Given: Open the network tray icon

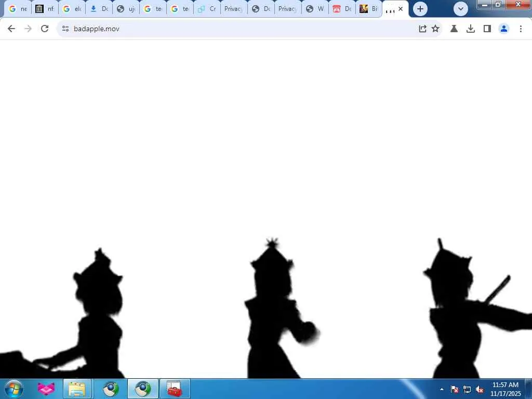Looking at the screenshot, I should (x=467, y=390).
